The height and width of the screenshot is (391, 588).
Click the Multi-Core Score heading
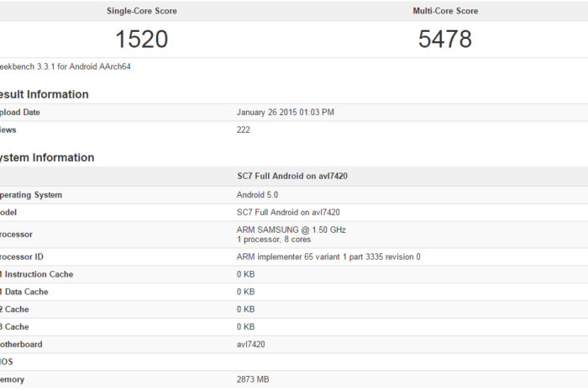(445, 11)
